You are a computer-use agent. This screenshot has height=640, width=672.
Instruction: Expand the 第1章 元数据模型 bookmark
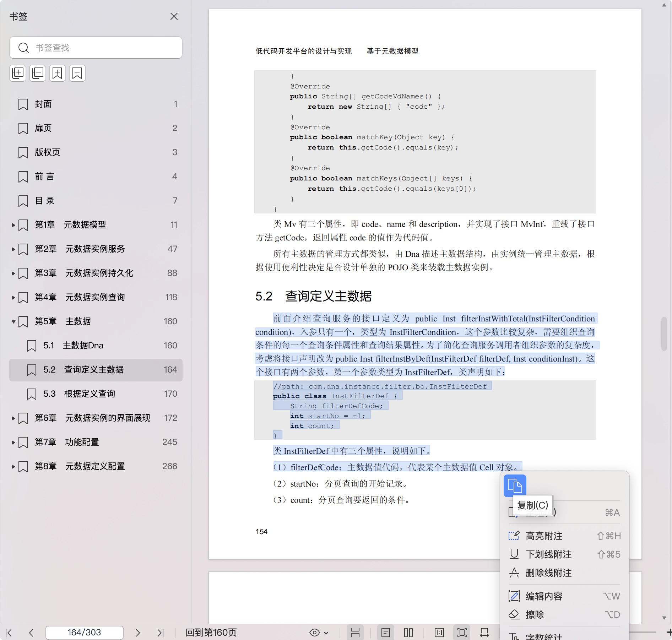point(13,225)
